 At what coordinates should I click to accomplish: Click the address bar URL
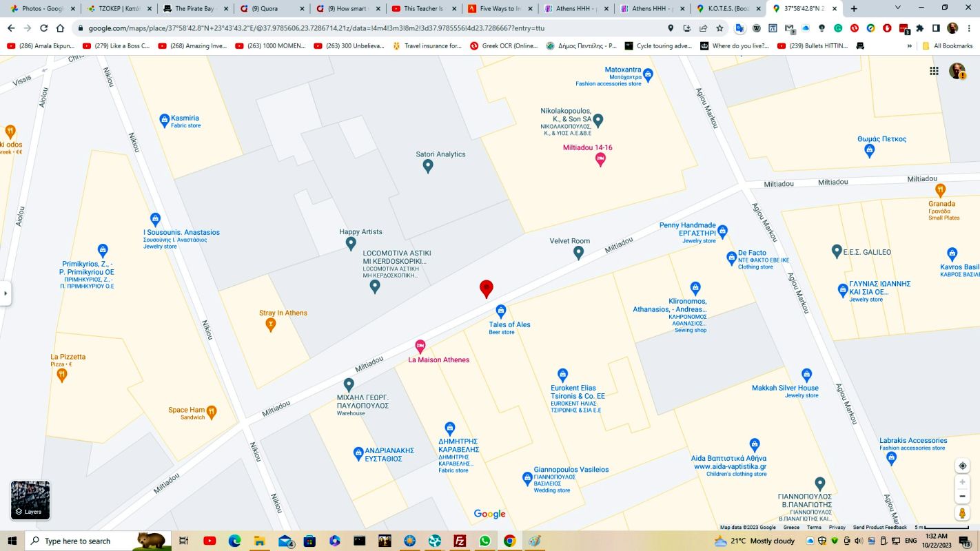point(316,28)
